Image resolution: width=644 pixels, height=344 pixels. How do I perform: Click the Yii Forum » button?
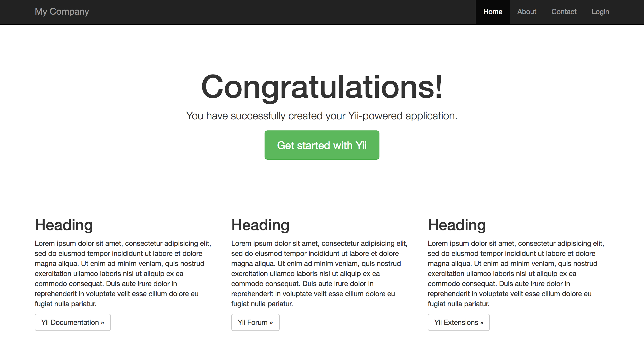coord(255,322)
